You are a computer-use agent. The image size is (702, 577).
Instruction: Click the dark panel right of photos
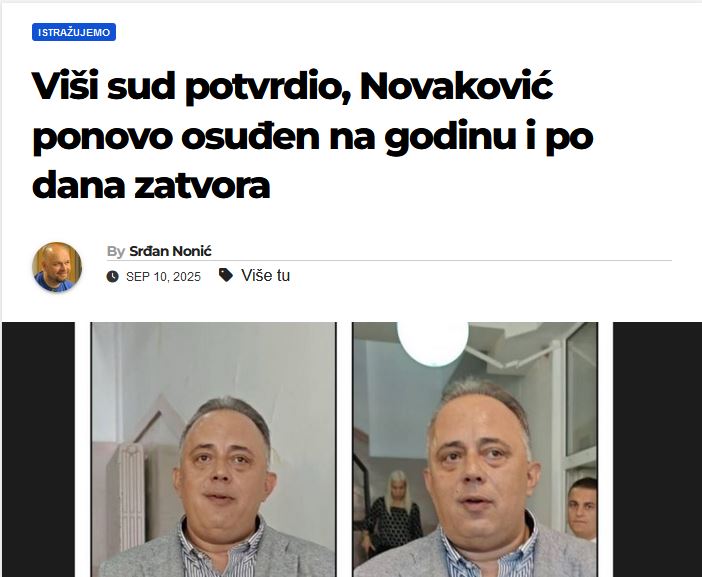pyautogui.click(x=657, y=449)
